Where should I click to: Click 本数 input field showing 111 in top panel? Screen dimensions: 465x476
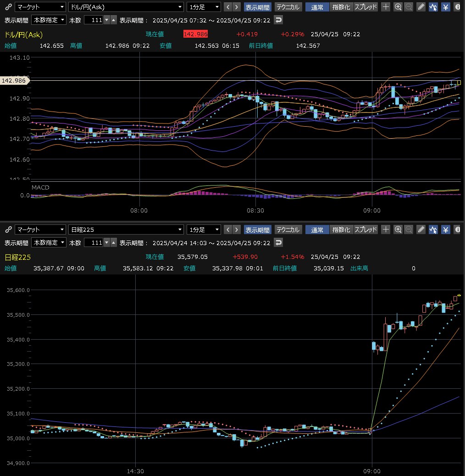pos(94,20)
